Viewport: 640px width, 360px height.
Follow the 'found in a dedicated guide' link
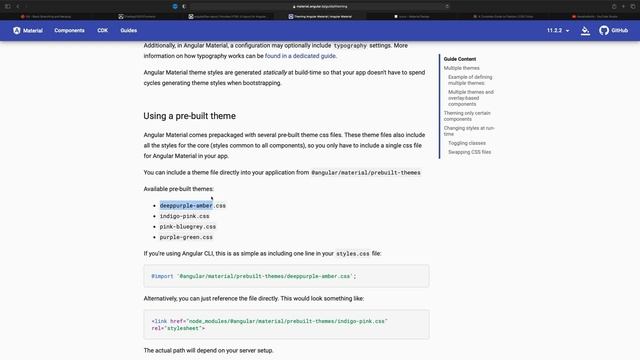300,56
